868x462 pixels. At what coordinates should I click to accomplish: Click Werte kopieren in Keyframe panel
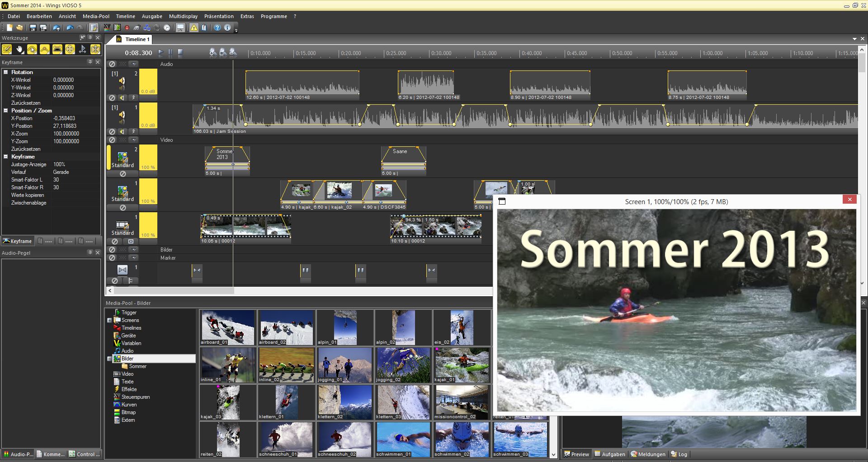coord(28,195)
